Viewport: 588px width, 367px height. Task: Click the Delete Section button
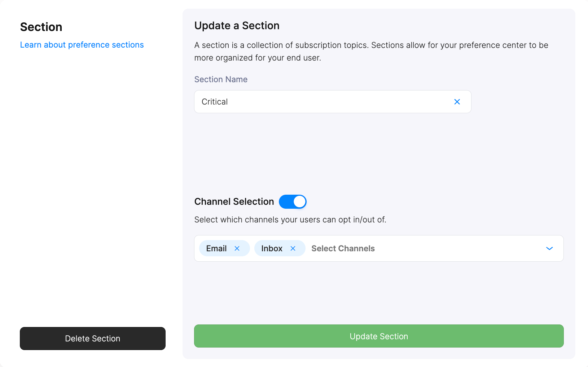(92, 339)
